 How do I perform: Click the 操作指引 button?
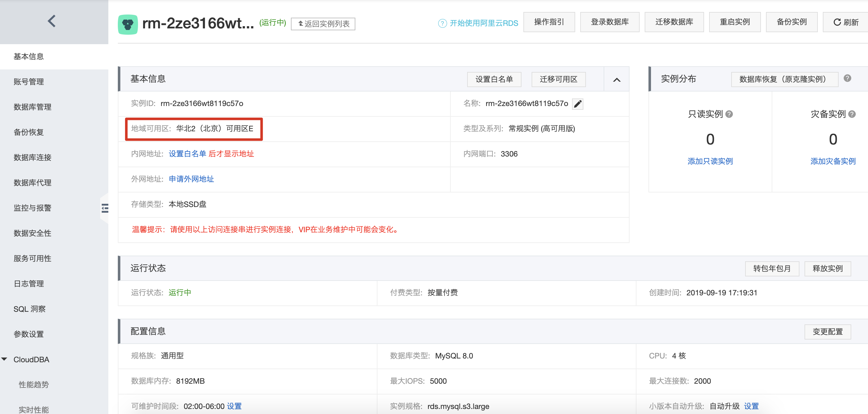(549, 22)
